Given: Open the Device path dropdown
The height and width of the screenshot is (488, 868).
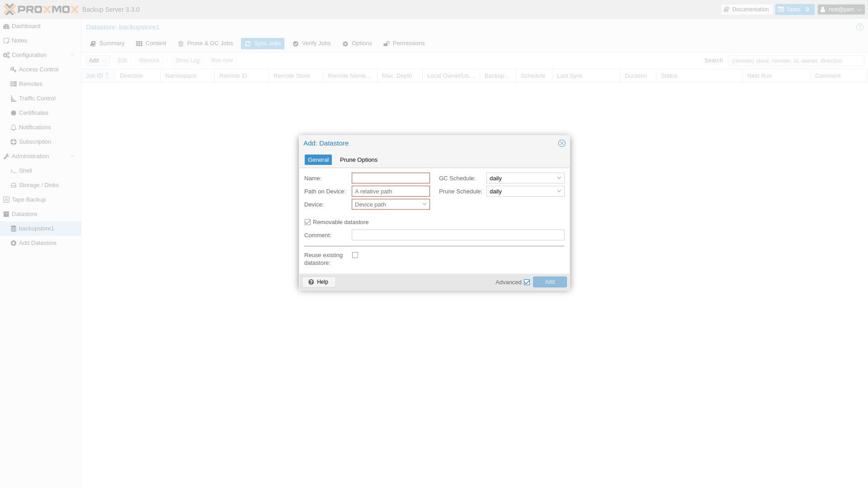Looking at the screenshot, I should [x=424, y=204].
